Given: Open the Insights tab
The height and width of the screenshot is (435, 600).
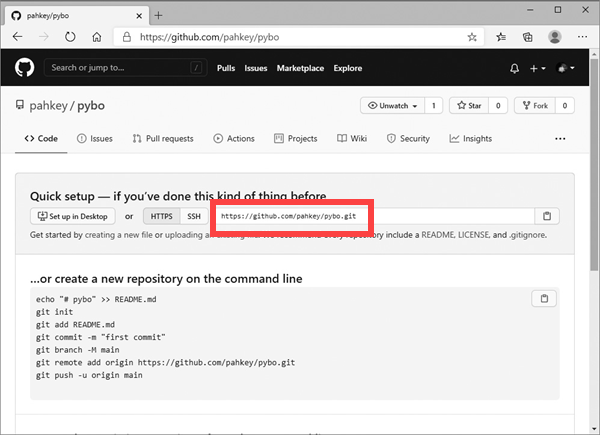Looking at the screenshot, I should [470, 138].
